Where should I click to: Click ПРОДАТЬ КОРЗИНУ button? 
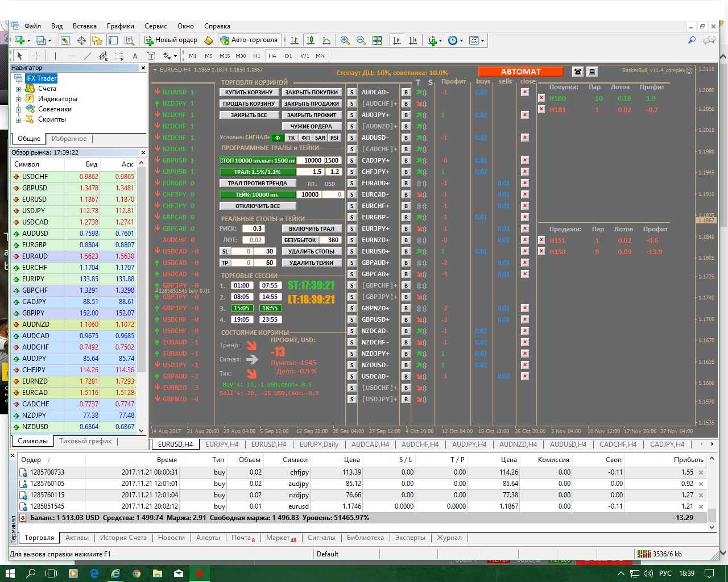249,103
